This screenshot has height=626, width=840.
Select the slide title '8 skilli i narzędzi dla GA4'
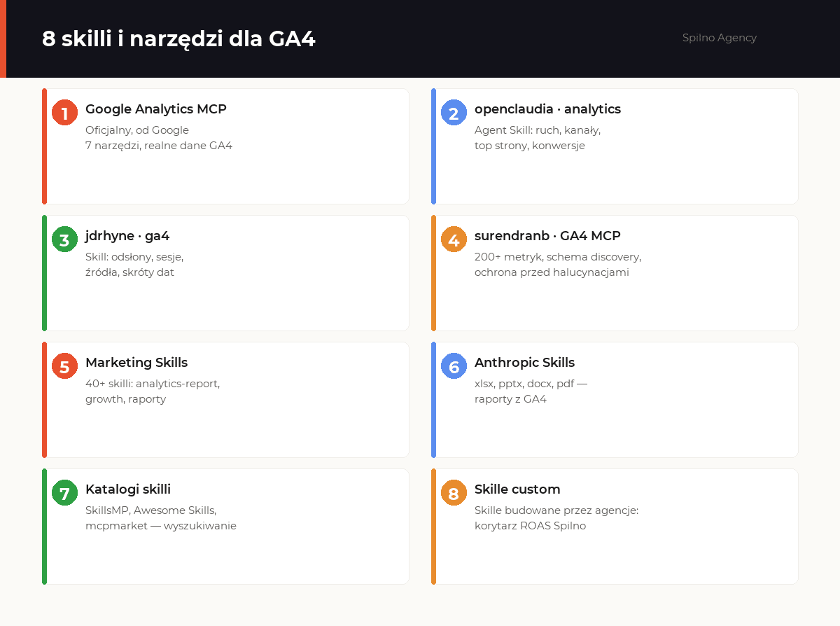[x=178, y=39]
